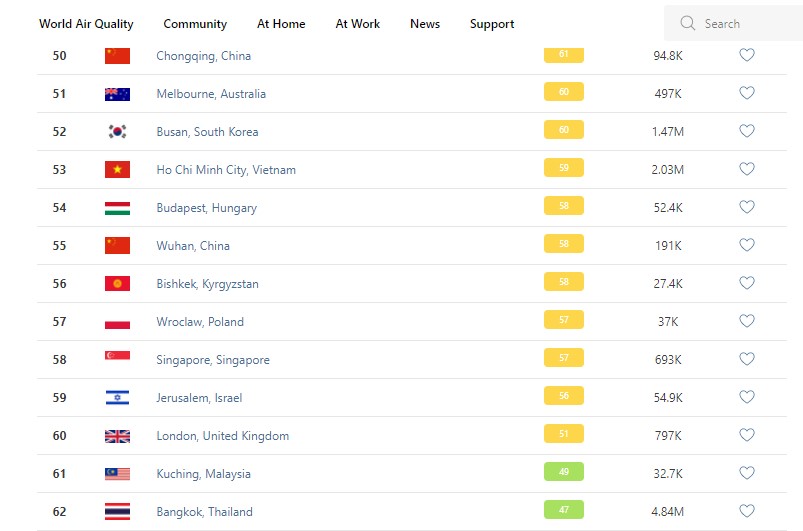Open the Support menu

492,24
